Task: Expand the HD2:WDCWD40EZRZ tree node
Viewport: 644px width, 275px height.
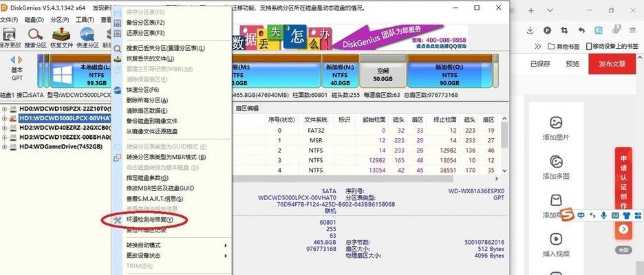Action: pyautogui.click(x=5, y=128)
